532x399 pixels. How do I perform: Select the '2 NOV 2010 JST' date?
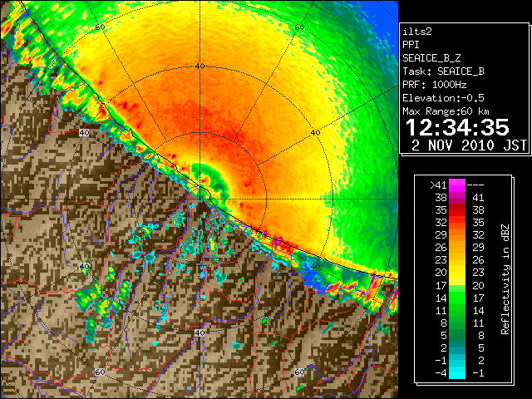point(469,145)
